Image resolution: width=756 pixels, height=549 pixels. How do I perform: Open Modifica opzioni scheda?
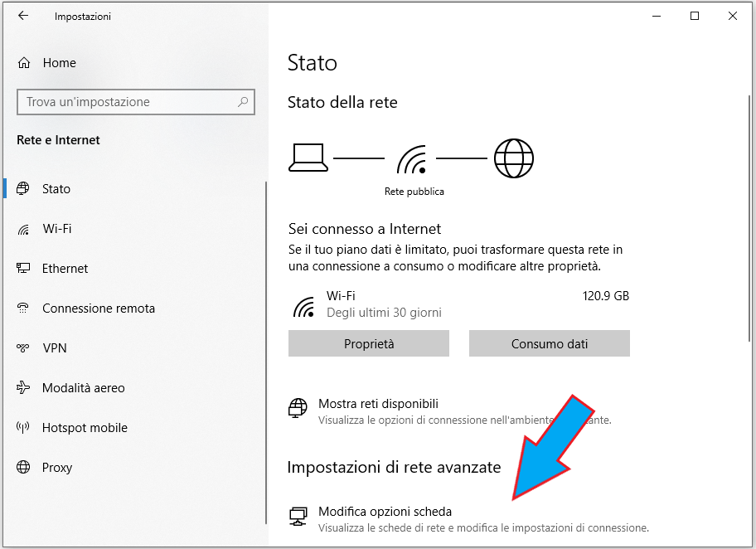tap(385, 512)
